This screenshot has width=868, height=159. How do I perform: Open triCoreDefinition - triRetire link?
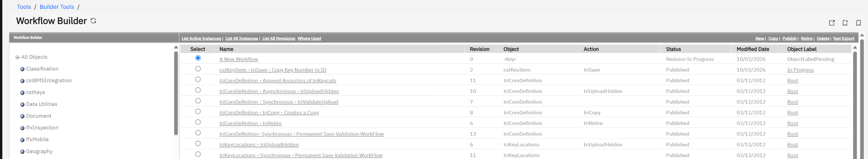point(250,123)
